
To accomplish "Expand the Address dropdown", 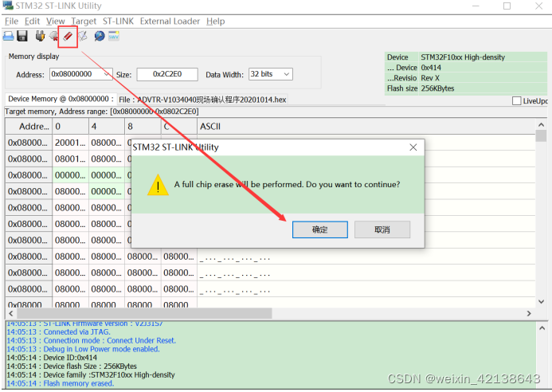I will click(x=106, y=74).
